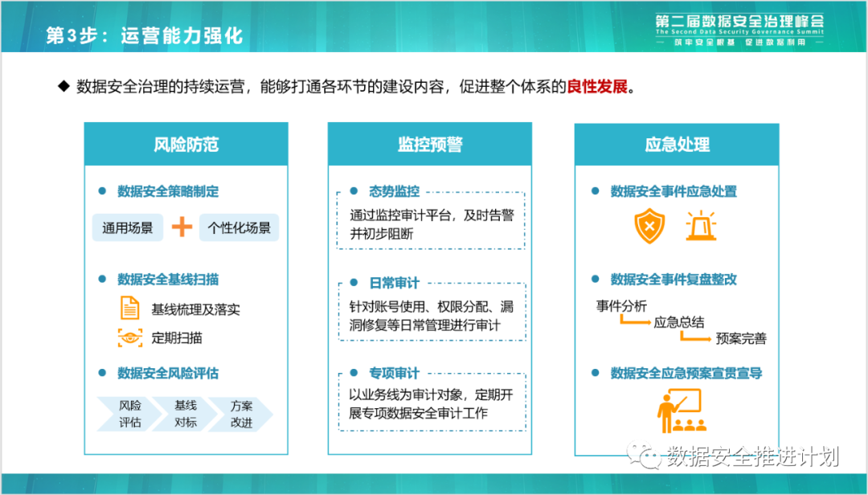Click the description 通过监控审计平台，及时告警并初步阻断
This screenshot has height=495, width=868.
(432, 224)
